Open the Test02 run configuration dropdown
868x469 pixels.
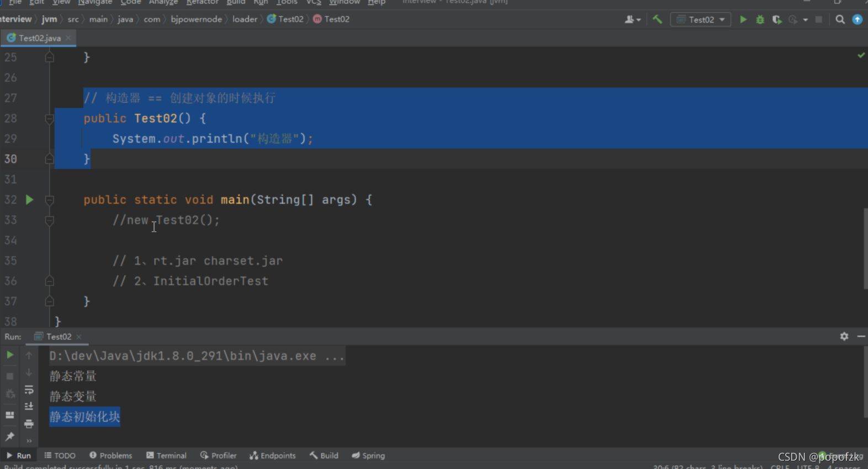click(701, 20)
